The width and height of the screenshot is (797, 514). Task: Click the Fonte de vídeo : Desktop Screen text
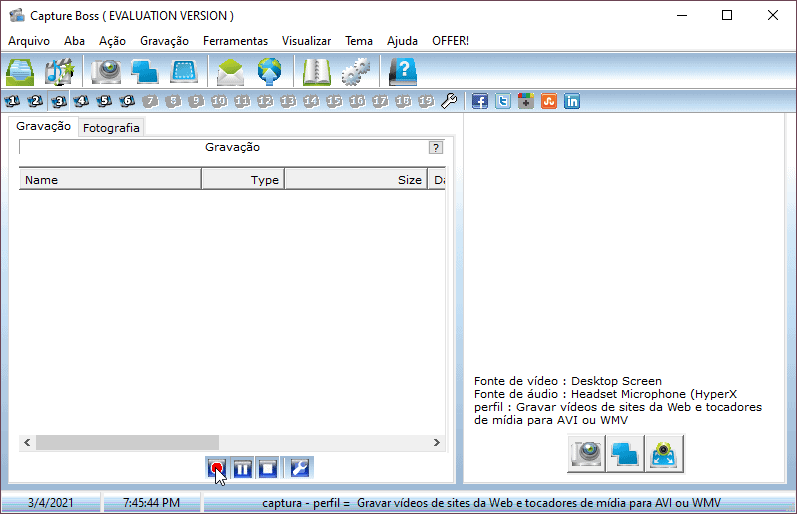pos(568,381)
